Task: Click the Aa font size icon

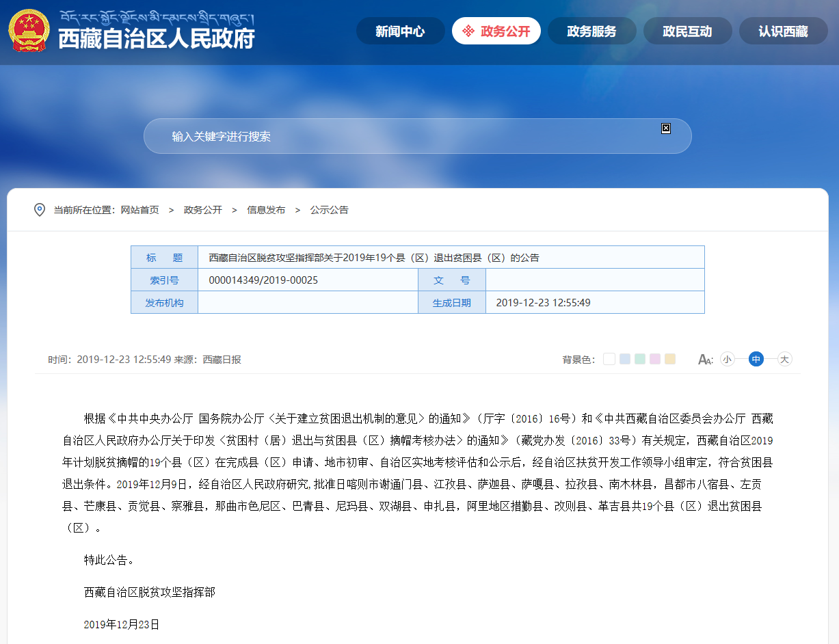Action: [705, 360]
